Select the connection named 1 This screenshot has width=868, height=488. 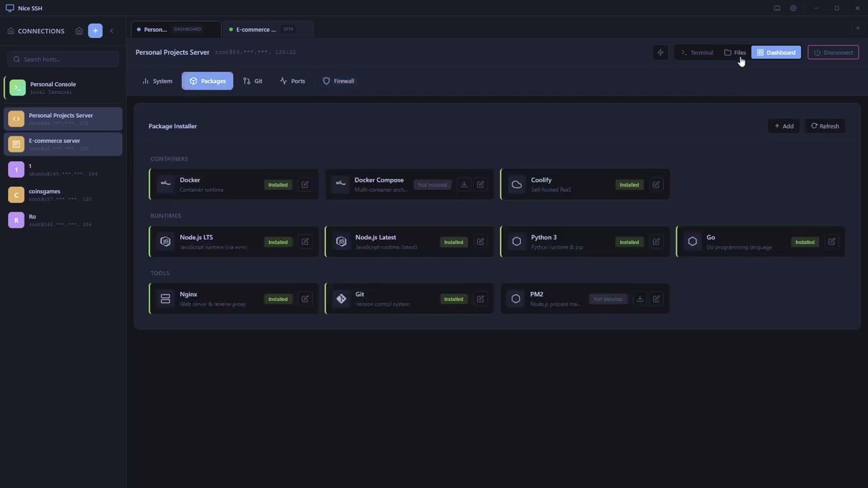(64, 169)
